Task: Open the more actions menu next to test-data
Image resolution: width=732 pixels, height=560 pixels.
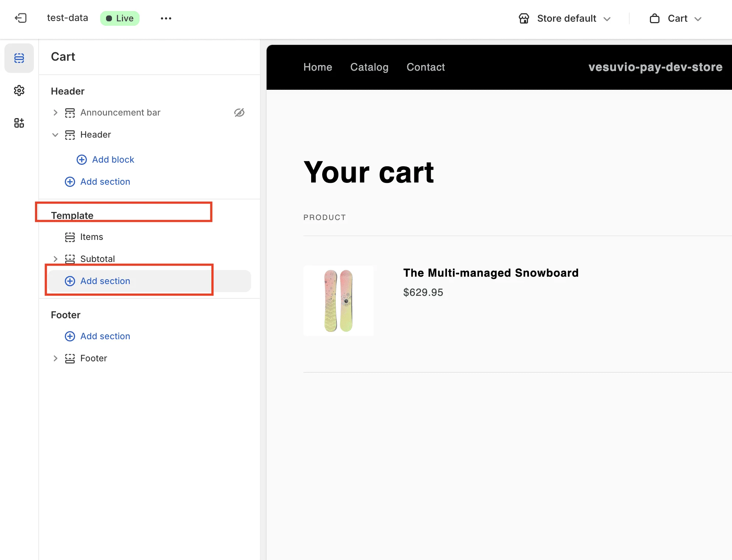Action: (x=166, y=18)
